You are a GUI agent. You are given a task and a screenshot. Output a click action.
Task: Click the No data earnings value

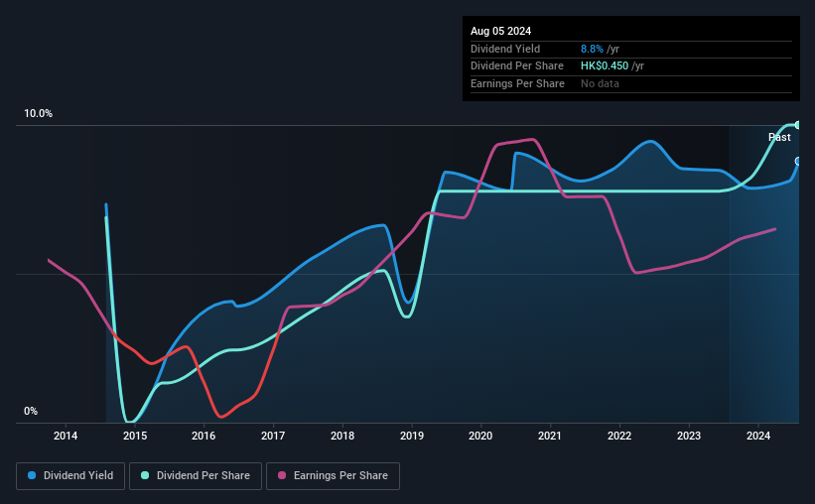(x=600, y=83)
